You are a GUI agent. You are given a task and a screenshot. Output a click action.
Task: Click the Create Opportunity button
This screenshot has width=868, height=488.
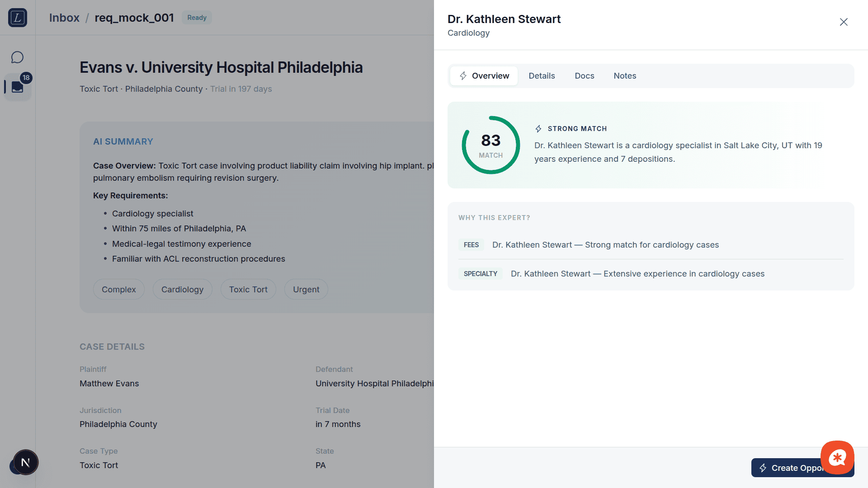(787, 468)
